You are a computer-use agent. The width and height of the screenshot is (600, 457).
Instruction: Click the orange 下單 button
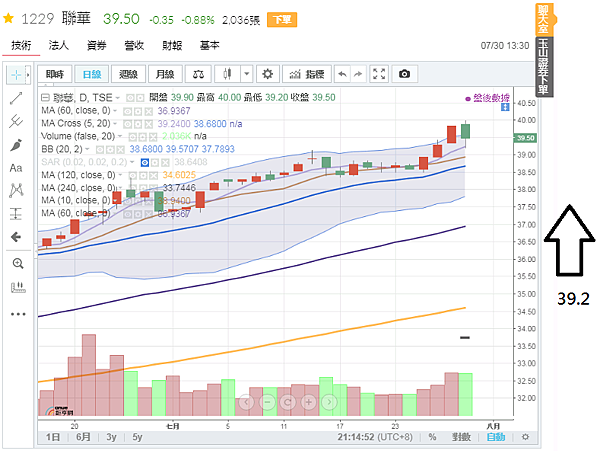coord(282,20)
